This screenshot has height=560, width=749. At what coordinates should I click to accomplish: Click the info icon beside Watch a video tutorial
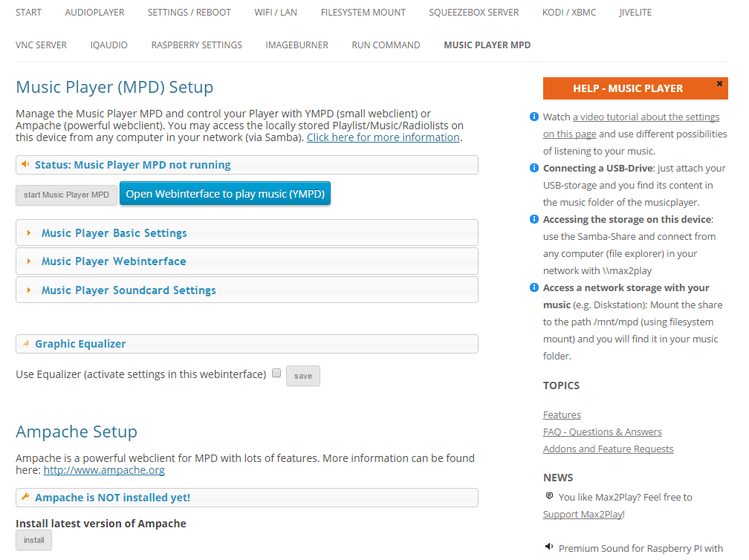(x=534, y=117)
